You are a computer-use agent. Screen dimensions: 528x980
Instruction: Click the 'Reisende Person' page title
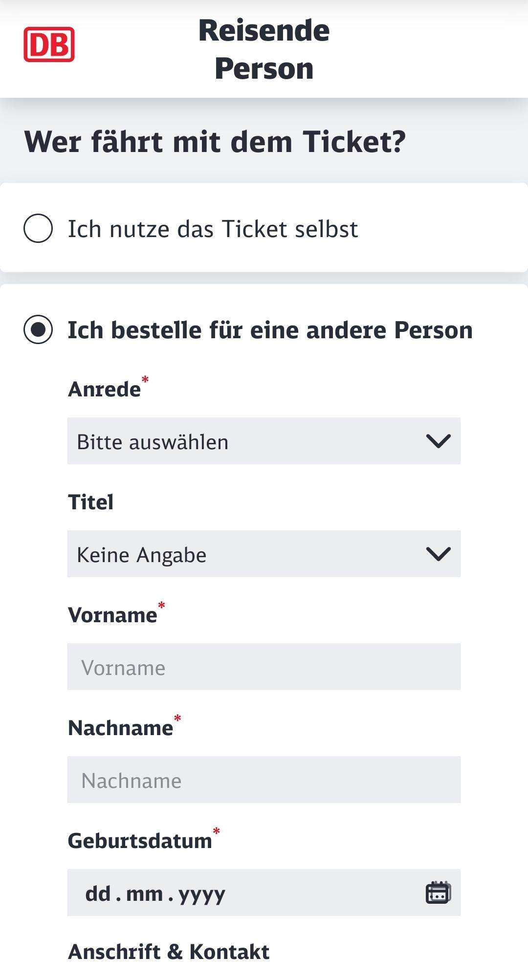[264, 49]
